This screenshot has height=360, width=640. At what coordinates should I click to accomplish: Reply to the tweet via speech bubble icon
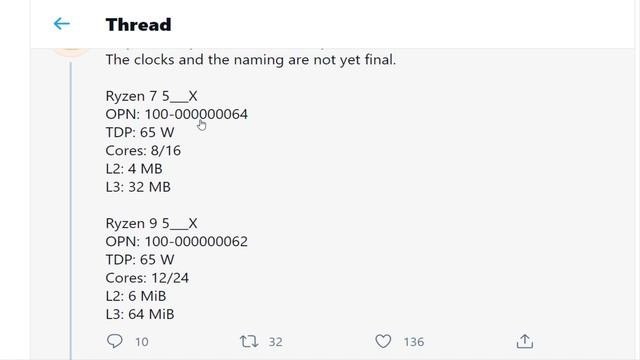pos(114,341)
